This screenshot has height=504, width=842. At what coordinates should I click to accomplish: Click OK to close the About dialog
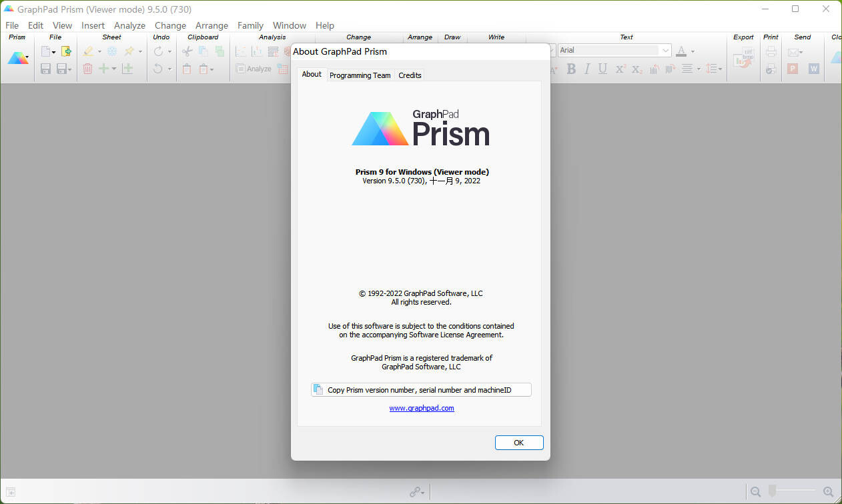[x=519, y=443]
